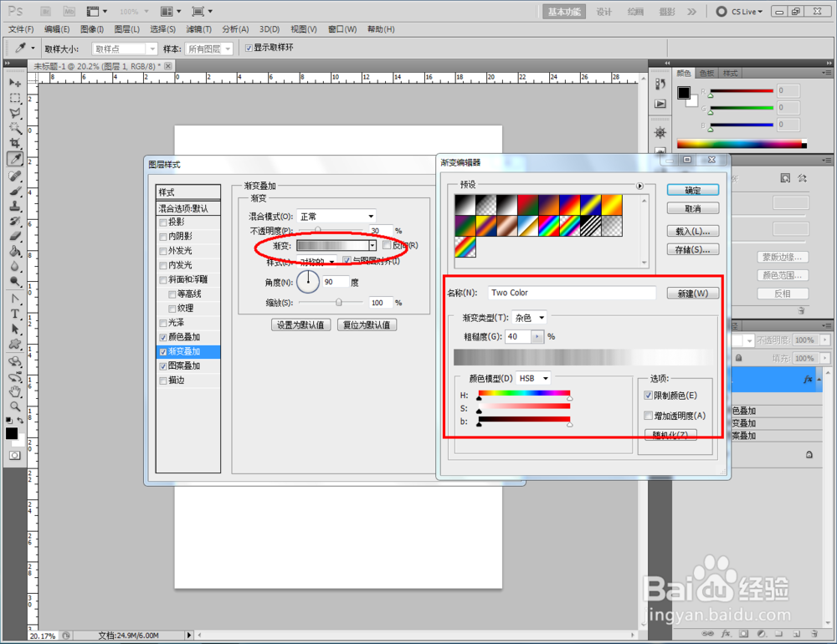Uncheck the 颜色叠加 color overlay style

[163, 338]
